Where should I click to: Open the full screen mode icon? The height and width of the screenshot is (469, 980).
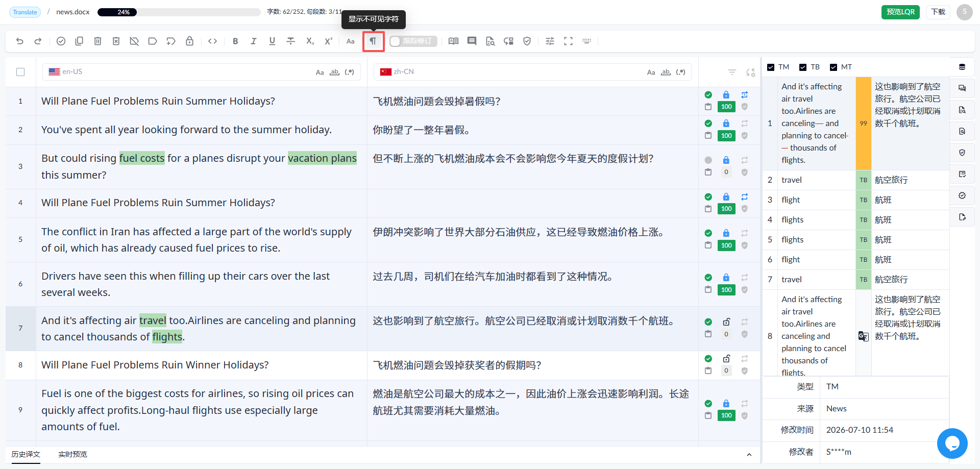(568, 41)
